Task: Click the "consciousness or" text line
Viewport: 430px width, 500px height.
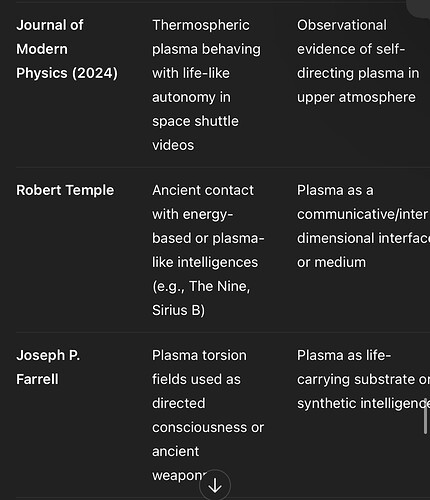Action: (208, 427)
